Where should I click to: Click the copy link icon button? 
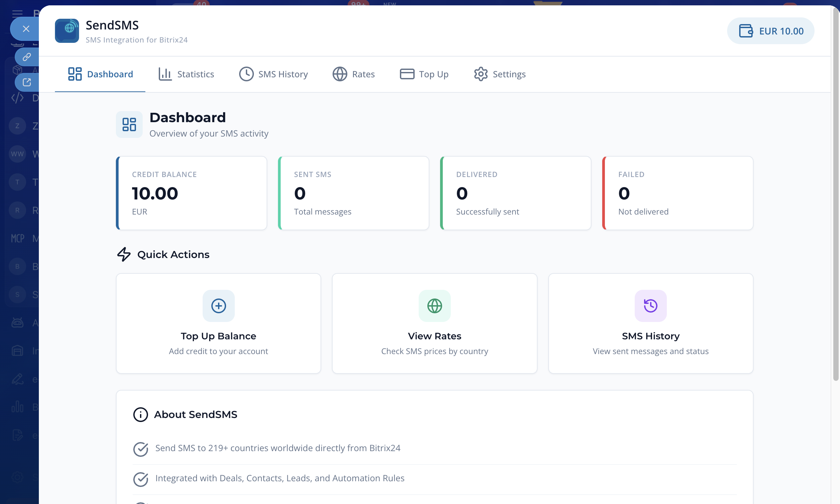pos(27,57)
